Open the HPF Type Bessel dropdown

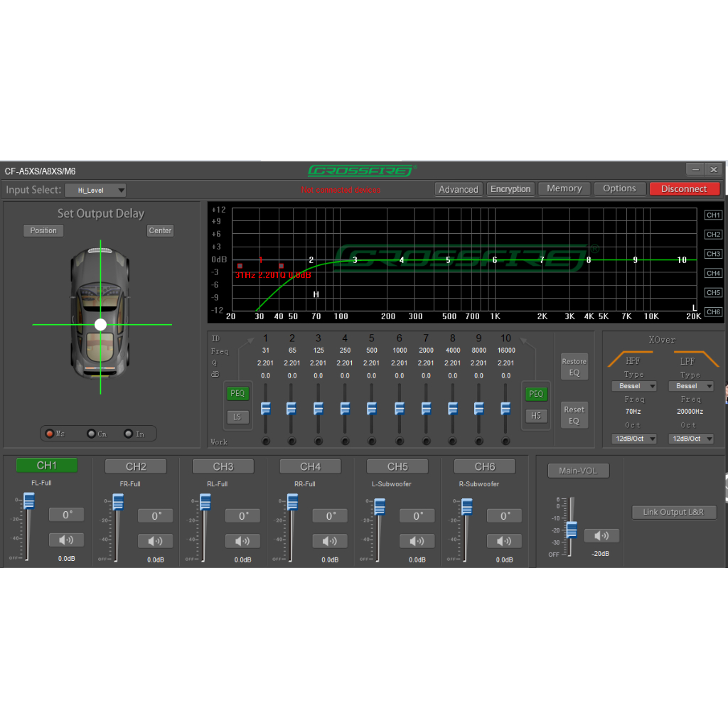click(x=633, y=386)
